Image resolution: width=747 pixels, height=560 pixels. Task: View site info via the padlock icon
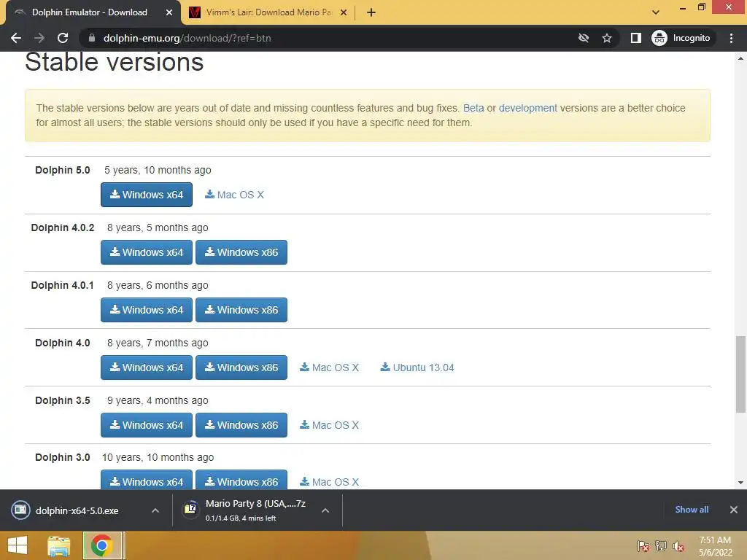[x=92, y=38]
